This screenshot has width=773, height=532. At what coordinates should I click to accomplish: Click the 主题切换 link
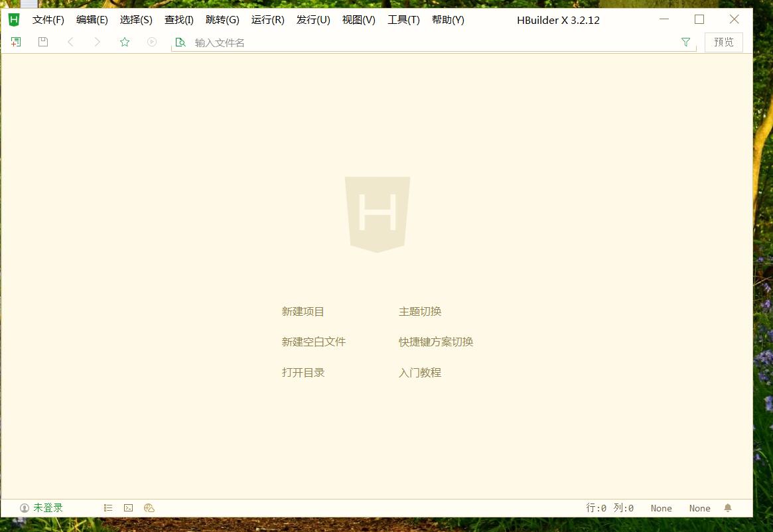[420, 312]
